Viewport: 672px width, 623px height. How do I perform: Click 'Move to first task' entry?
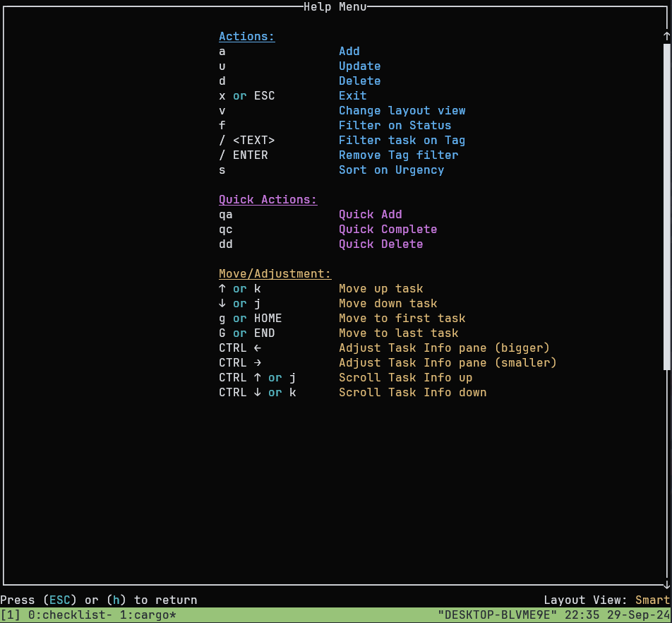pyautogui.click(x=402, y=318)
